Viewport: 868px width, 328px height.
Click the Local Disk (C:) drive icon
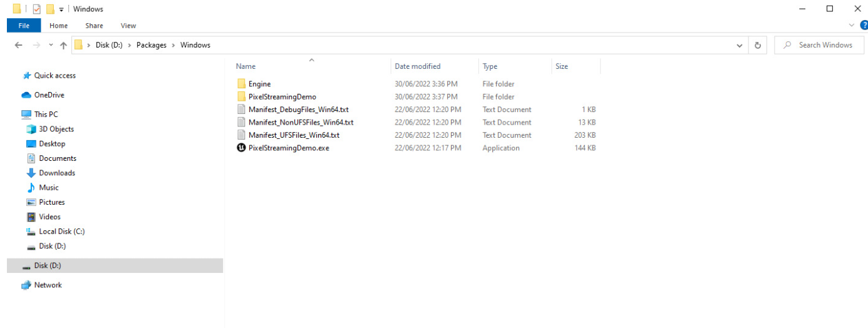31,232
